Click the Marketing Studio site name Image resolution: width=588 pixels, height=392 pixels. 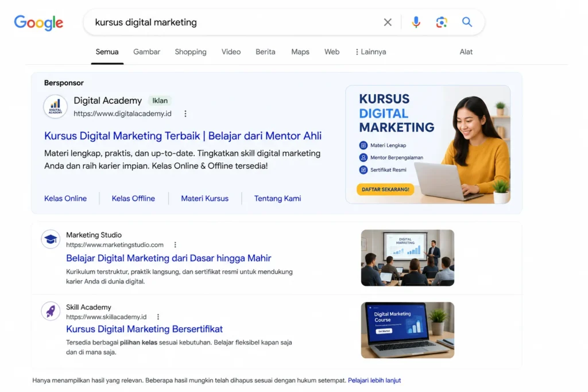point(94,235)
